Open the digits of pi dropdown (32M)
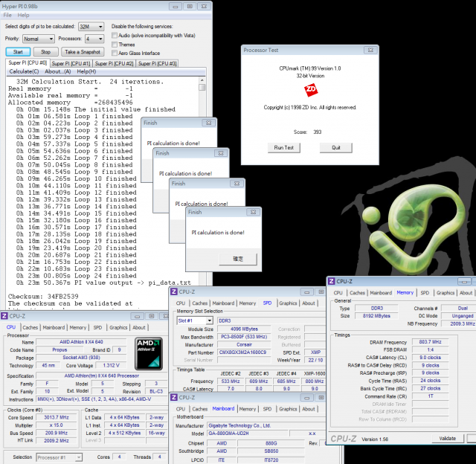 pos(91,27)
